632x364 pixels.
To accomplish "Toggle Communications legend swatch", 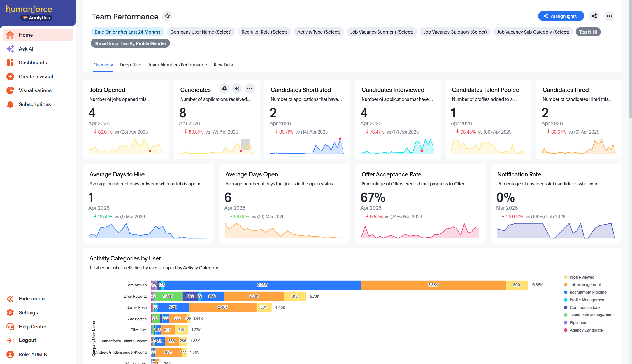I will (566, 307).
